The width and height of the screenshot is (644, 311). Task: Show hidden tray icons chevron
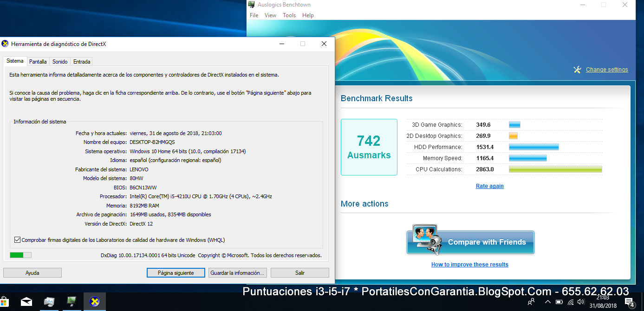(x=548, y=303)
